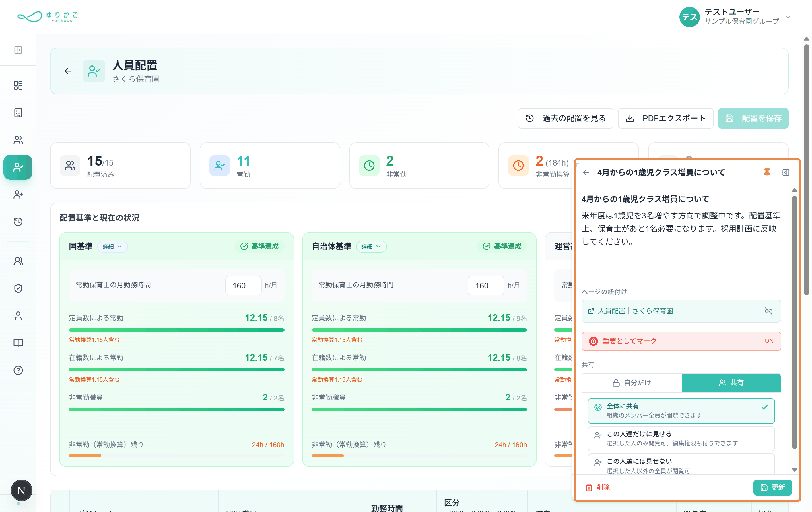Open the add-person icon in sidebar
This screenshot has height=512, width=812.
pyautogui.click(x=18, y=195)
